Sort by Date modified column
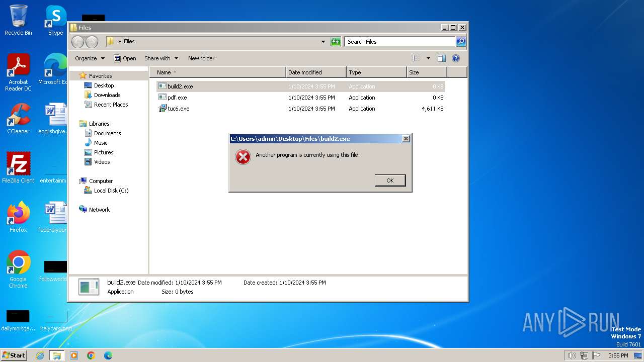This screenshot has height=362, width=644. click(x=316, y=72)
